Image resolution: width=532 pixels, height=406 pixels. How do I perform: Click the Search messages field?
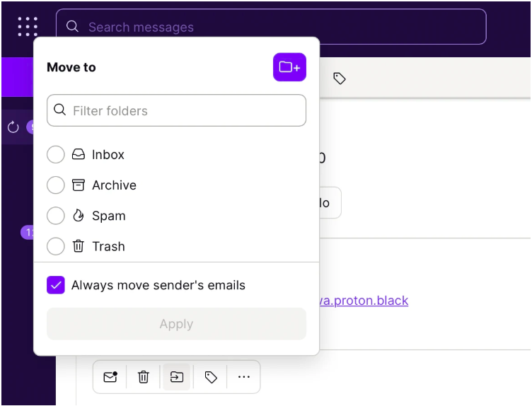coord(283,27)
